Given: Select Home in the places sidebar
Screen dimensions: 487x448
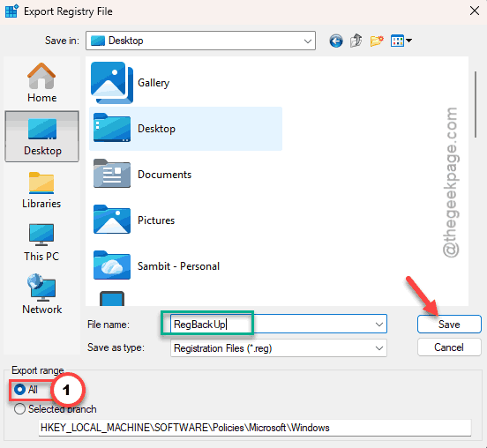Looking at the screenshot, I should tap(41, 83).
